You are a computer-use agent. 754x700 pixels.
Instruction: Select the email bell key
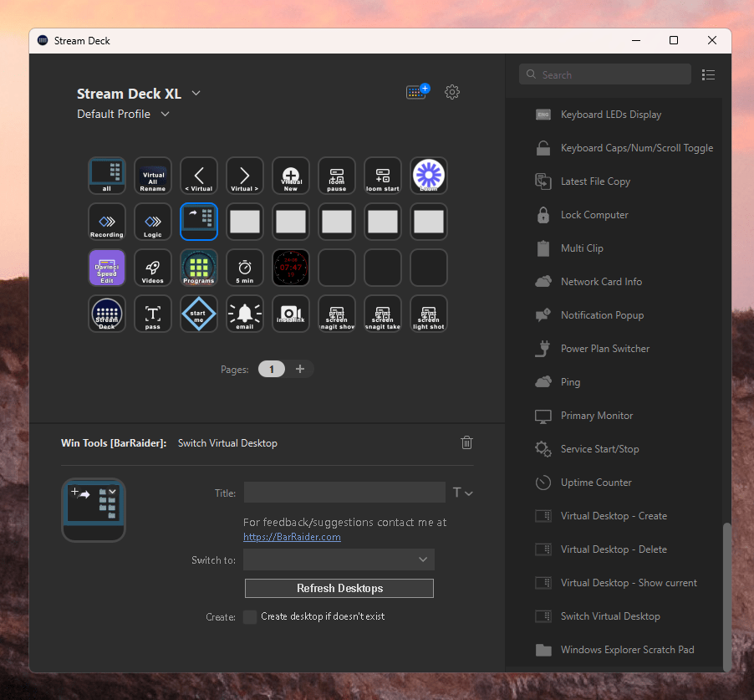tap(245, 314)
